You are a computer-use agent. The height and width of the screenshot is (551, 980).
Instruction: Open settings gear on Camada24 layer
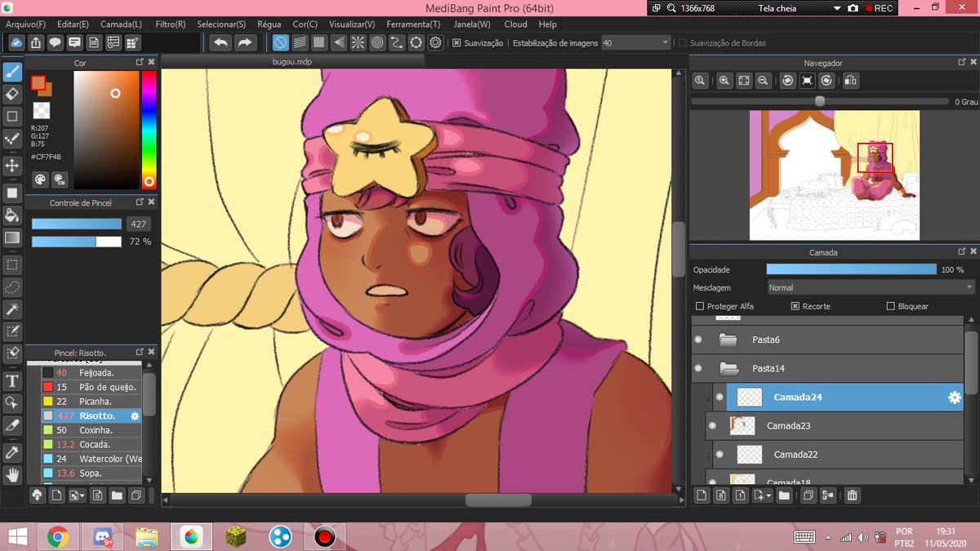[x=954, y=398]
